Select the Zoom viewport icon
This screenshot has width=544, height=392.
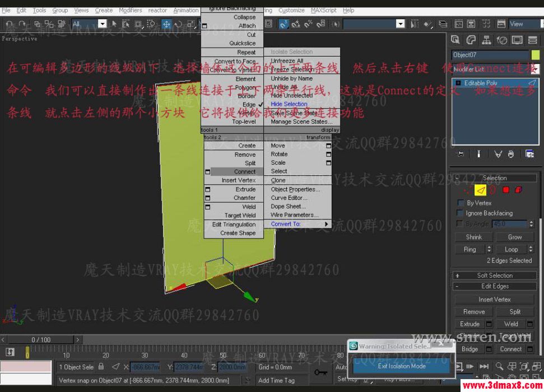coord(499,366)
